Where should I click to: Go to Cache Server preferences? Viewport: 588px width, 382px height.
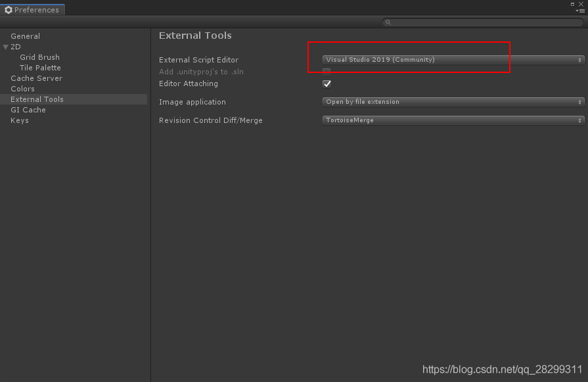point(37,78)
